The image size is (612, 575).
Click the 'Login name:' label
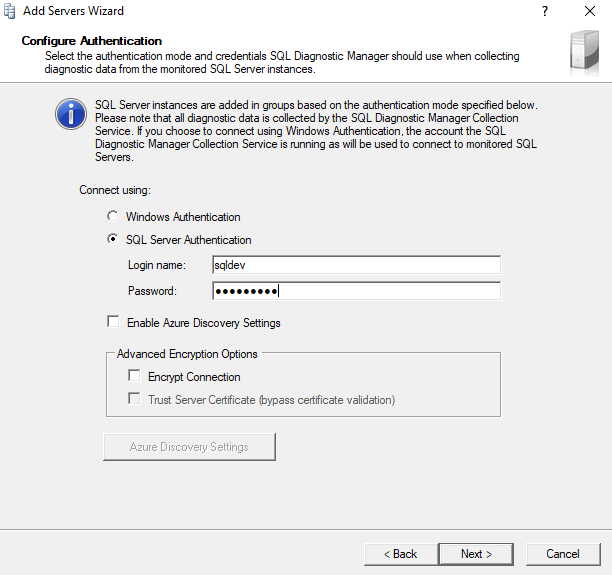pos(157,265)
